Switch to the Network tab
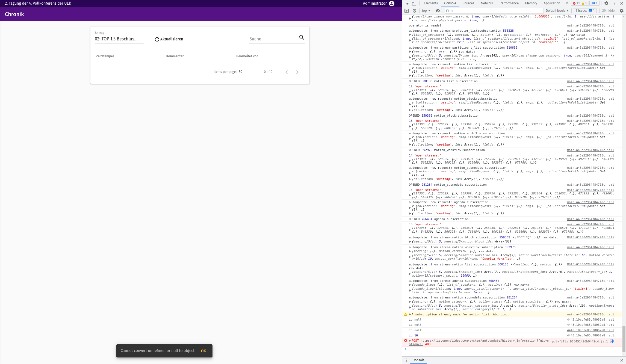This screenshot has width=626, height=364. (487, 3)
